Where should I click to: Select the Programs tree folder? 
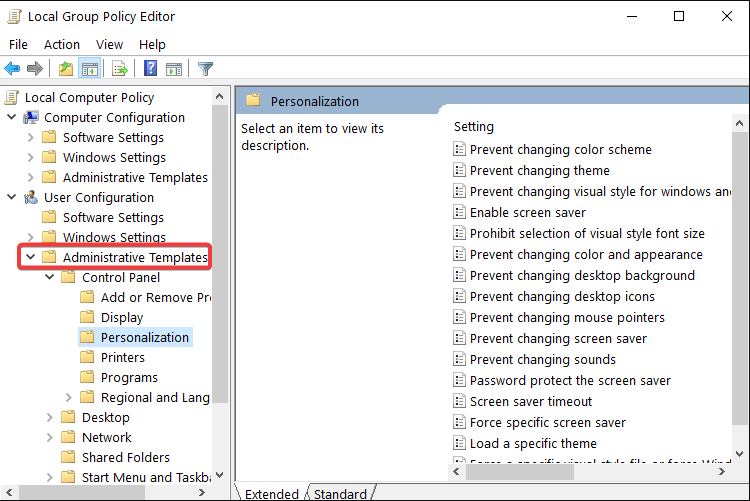click(129, 378)
